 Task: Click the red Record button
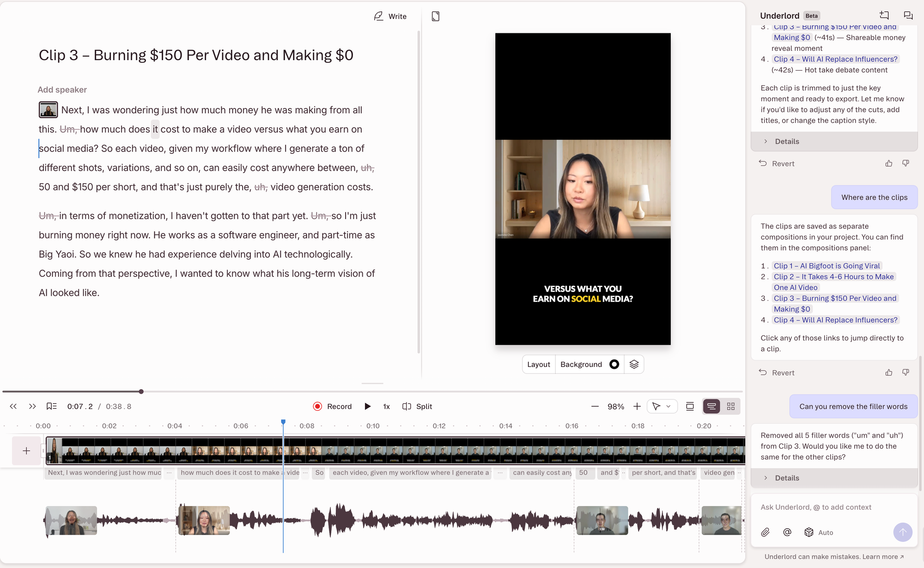(332, 406)
